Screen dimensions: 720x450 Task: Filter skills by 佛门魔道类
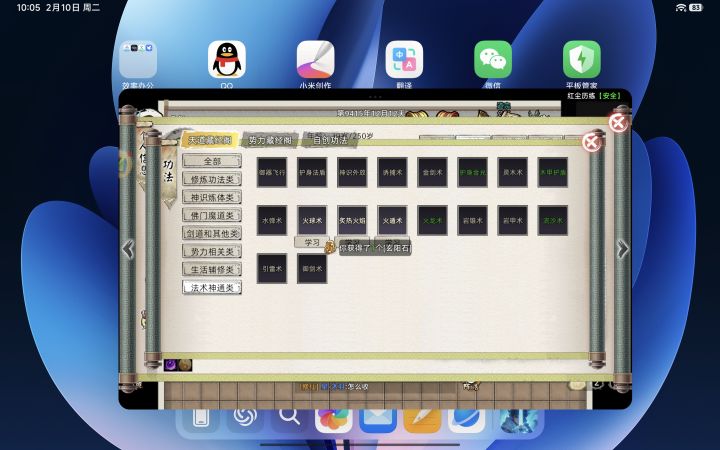(x=212, y=215)
